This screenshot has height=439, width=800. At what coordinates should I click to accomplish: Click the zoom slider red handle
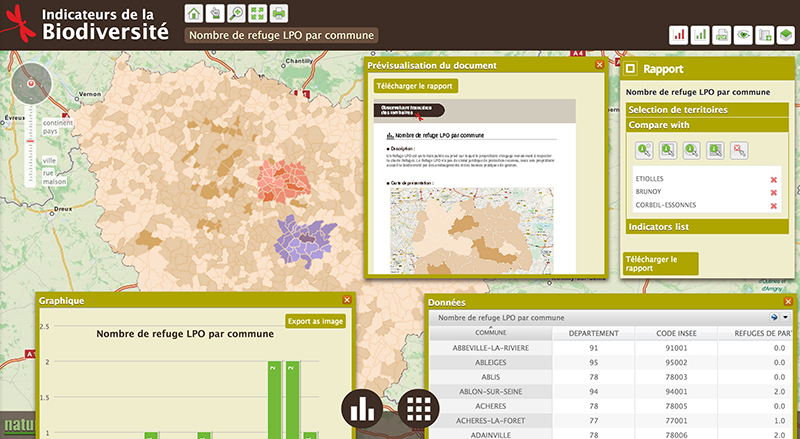point(30,141)
